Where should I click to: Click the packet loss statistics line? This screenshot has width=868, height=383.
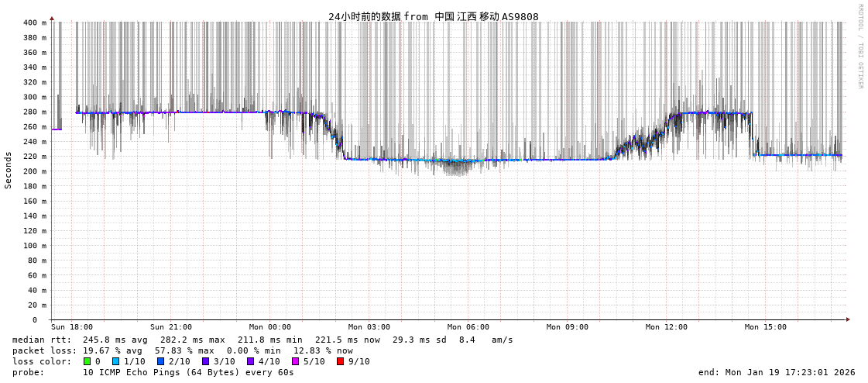(x=183, y=350)
